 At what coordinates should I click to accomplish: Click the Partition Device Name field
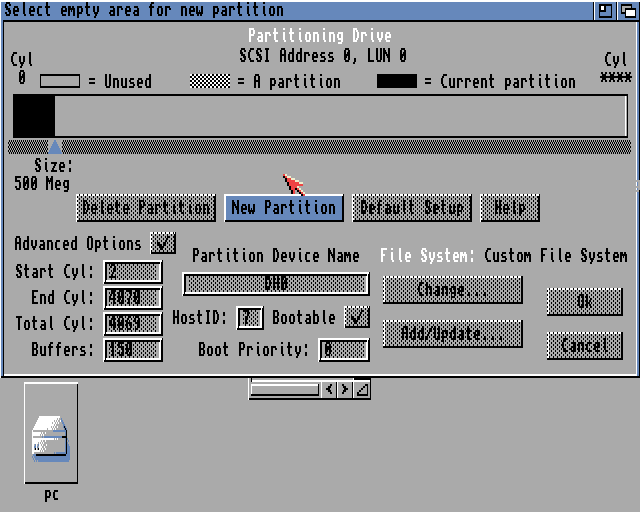276,284
